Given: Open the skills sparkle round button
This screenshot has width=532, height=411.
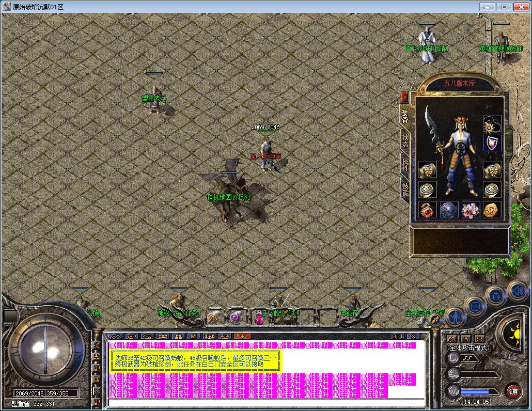Looking at the screenshot, I should 497,296.
